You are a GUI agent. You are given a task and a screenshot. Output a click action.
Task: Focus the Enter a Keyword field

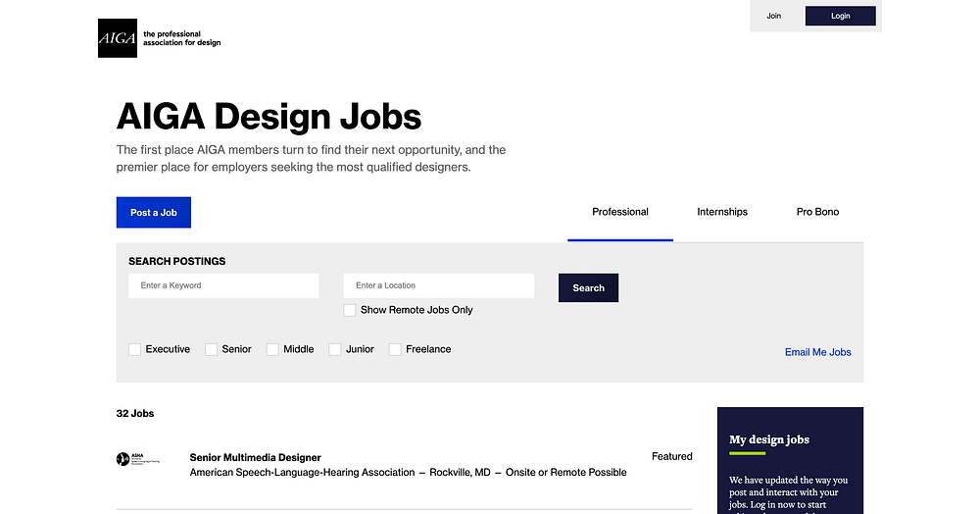coord(223,285)
